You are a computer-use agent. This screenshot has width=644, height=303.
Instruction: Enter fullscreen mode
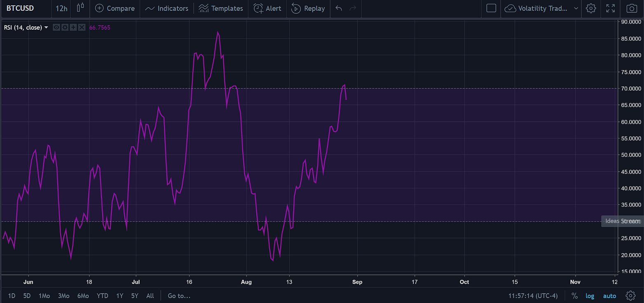click(611, 8)
